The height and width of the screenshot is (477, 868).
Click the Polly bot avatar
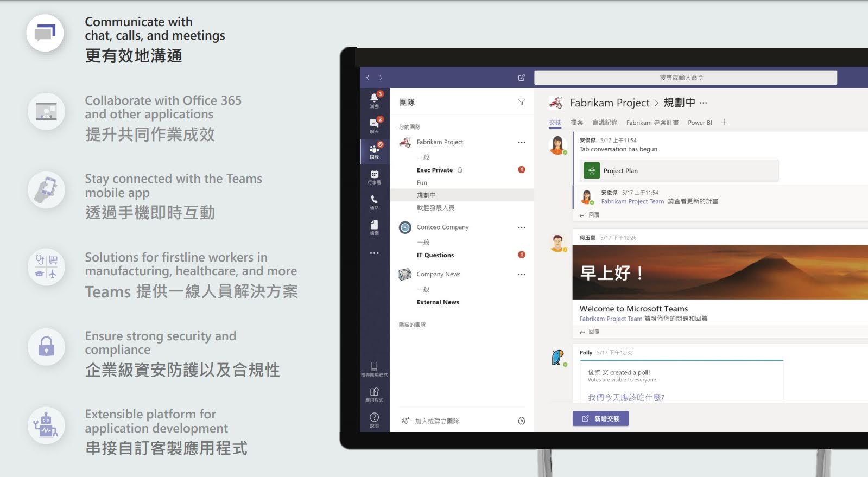557,357
